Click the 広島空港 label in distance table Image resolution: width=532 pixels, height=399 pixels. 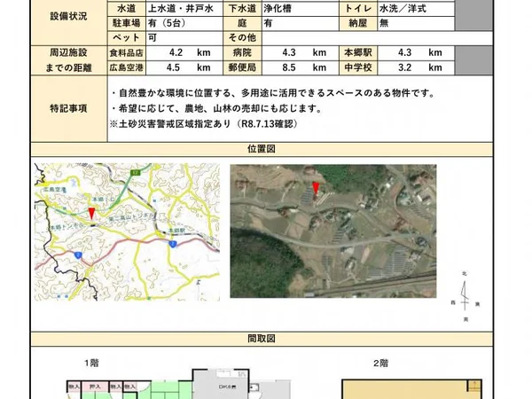pyautogui.click(x=126, y=67)
